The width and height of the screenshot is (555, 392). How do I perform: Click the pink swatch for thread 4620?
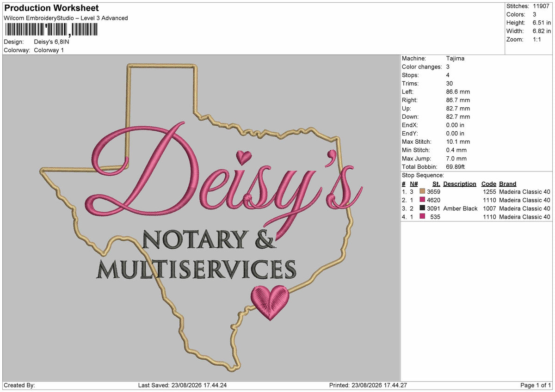pos(422,200)
